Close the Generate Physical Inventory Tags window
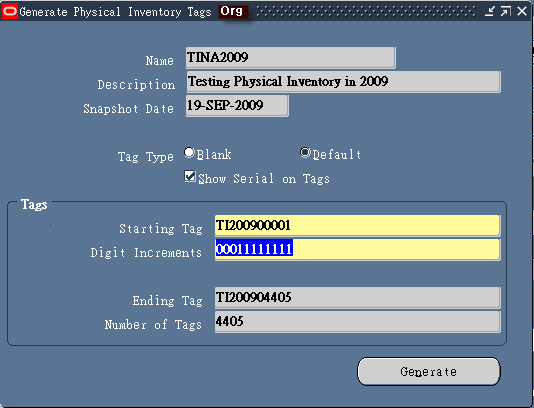The image size is (534, 408). (522, 12)
